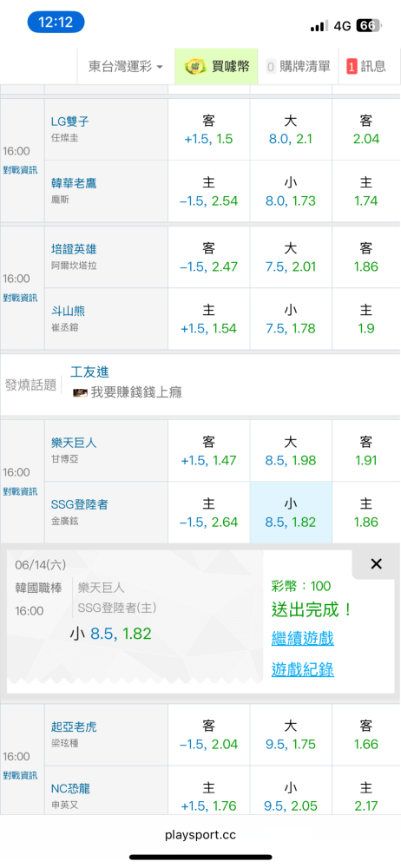Open the 韓華老鷹 team link
The width and height of the screenshot is (401, 868).
[74, 183]
